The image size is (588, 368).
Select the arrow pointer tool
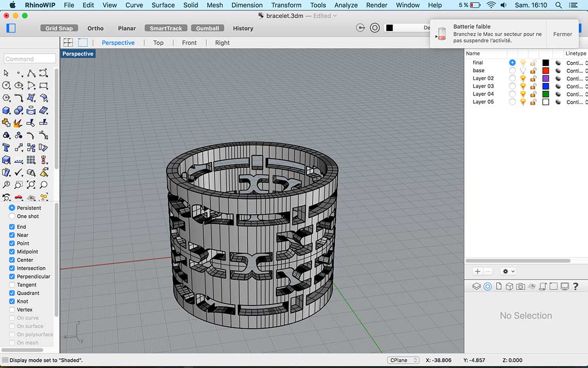point(6,73)
